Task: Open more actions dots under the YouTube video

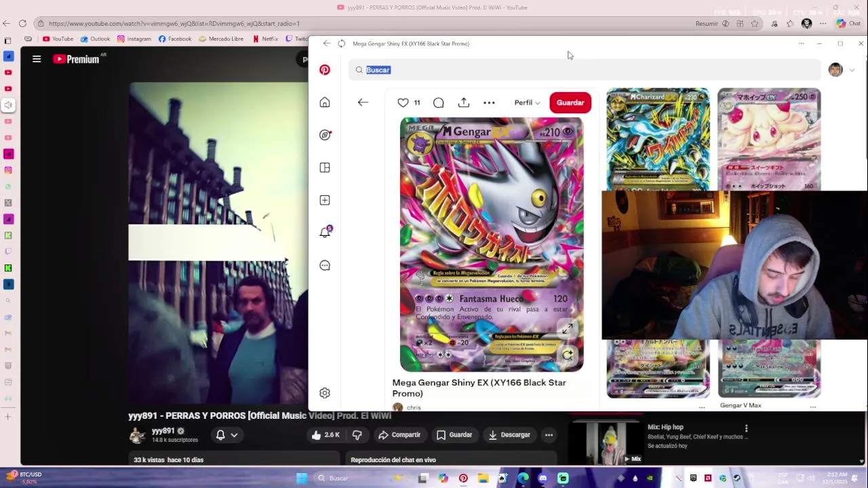Action: pos(549,434)
